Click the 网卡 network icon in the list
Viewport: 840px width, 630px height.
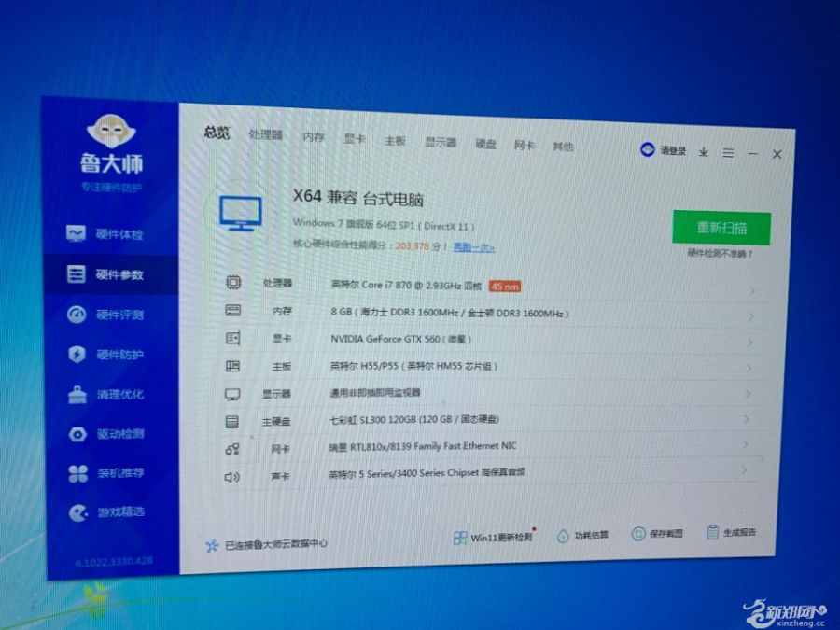(232, 449)
